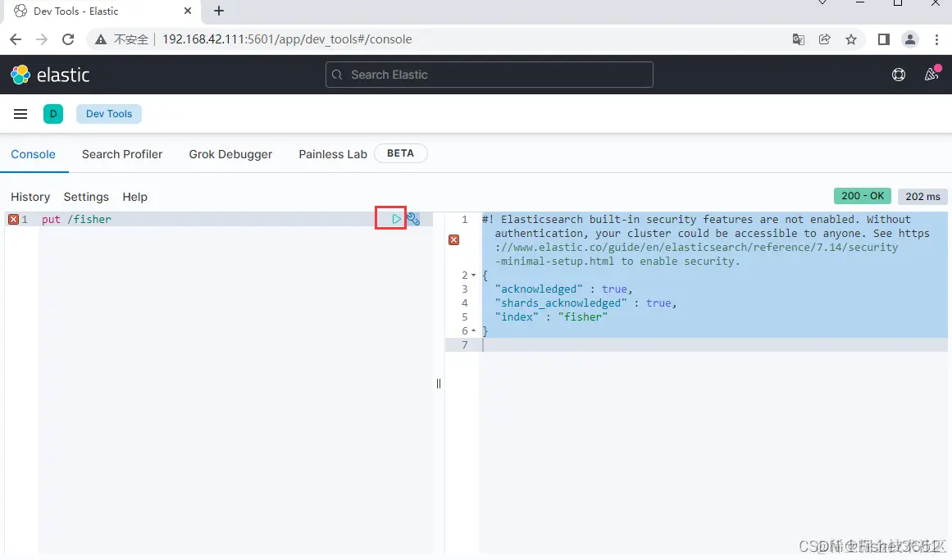
Task: Share this page icon
Action: click(x=825, y=39)
